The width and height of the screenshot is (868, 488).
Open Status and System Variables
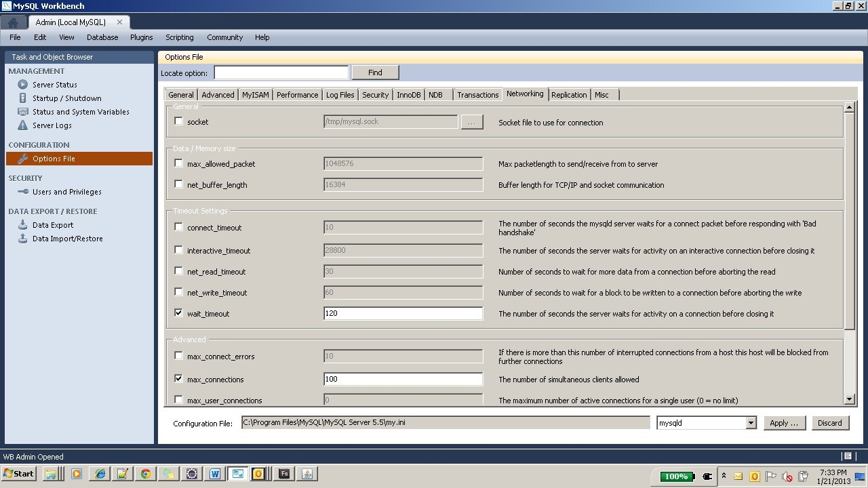point(81,112)
